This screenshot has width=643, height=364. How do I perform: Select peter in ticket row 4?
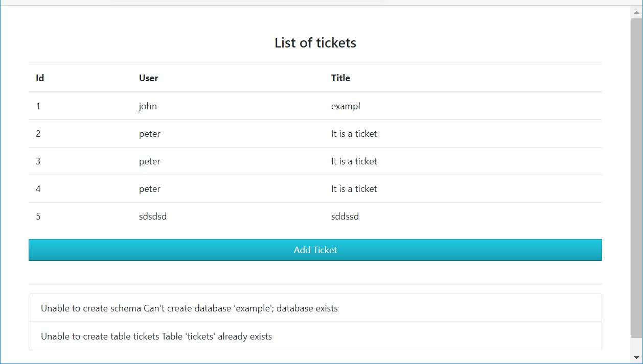149,189
